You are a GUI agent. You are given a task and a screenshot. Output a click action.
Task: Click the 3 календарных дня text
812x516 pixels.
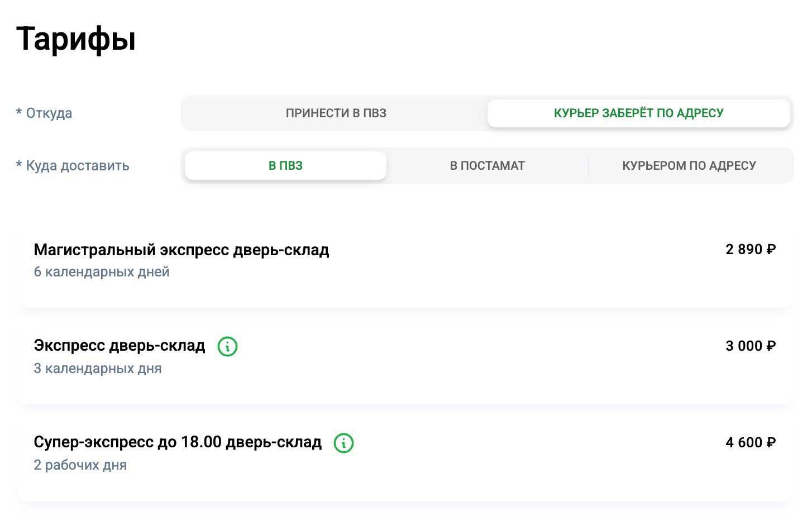pos(98,369)
